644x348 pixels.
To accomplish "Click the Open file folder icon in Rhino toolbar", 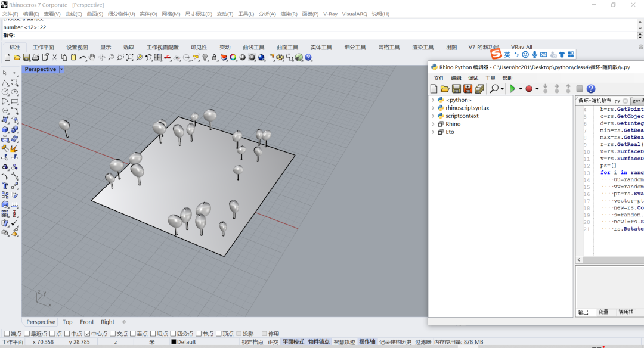I will (x=17, y=57).
